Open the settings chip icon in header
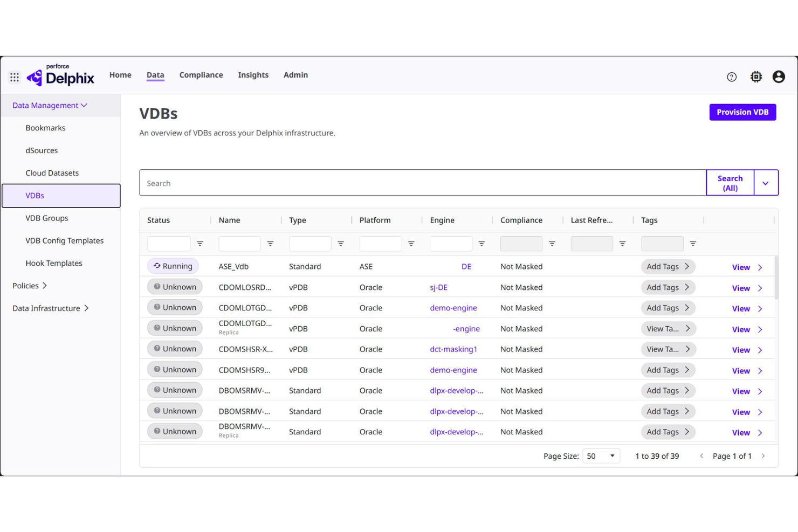 [756, 77]
